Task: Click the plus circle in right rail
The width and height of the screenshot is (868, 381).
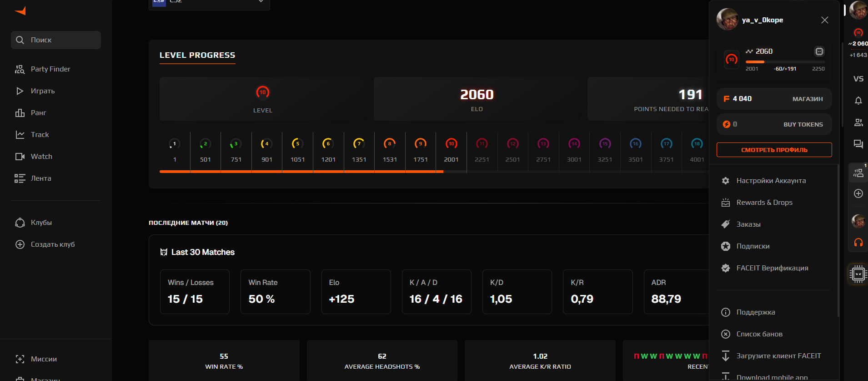Action: (858, 193)
